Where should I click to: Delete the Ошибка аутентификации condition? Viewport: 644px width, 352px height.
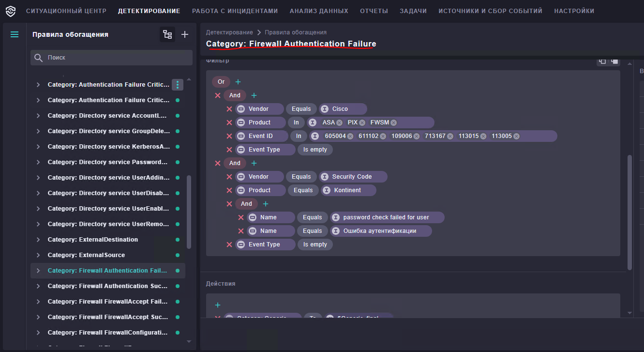(241, 231)
